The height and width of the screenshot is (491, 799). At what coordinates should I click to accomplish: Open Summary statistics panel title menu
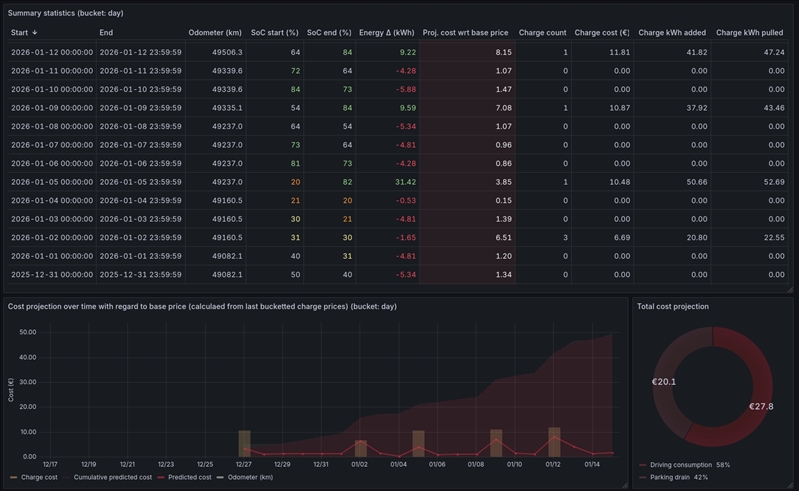65,13
